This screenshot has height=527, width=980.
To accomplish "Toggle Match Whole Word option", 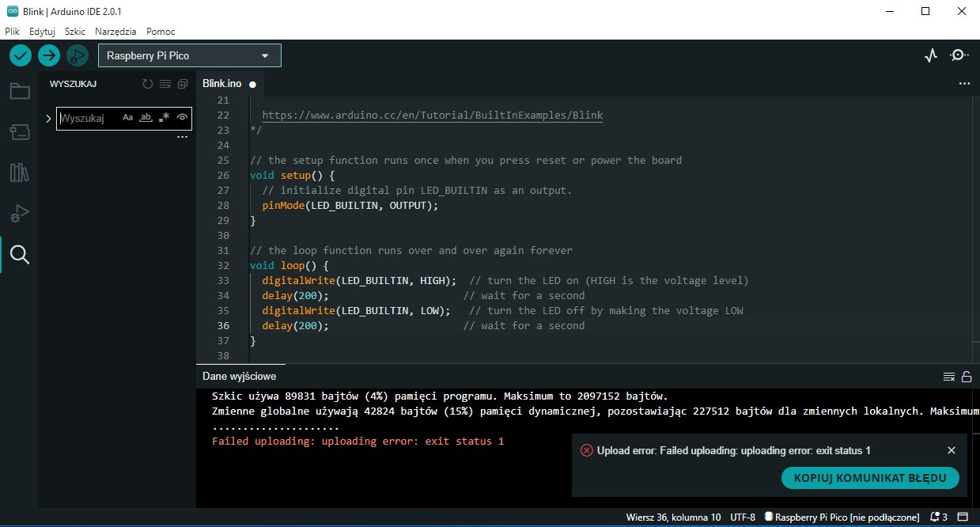I will [146, 118].
